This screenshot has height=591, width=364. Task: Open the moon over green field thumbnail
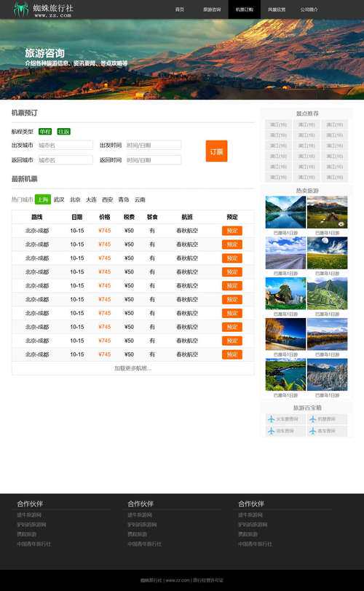coord(327,253)
